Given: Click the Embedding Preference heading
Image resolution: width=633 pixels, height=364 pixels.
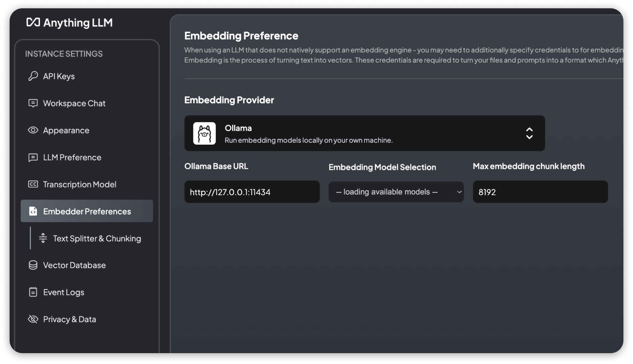Looking at the screenshot, I should coord(241,35).
